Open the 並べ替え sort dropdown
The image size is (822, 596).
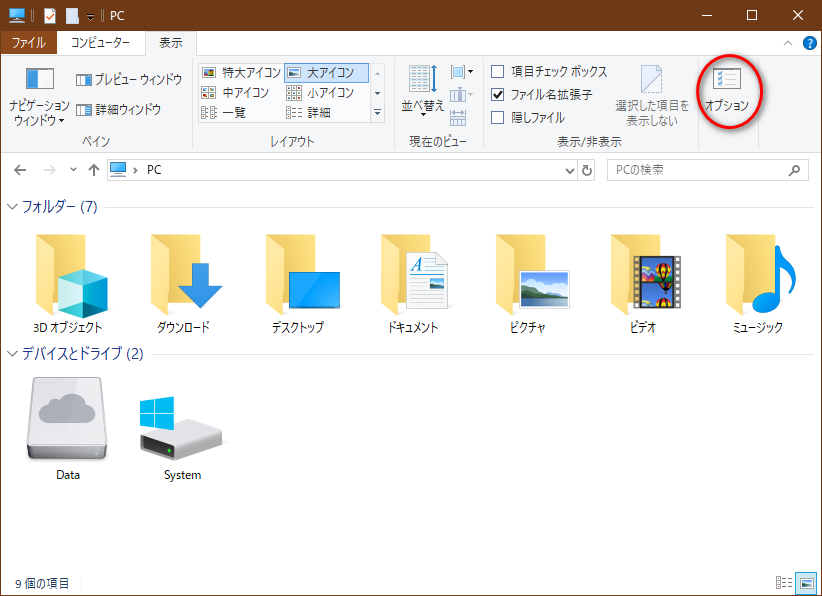422,90
